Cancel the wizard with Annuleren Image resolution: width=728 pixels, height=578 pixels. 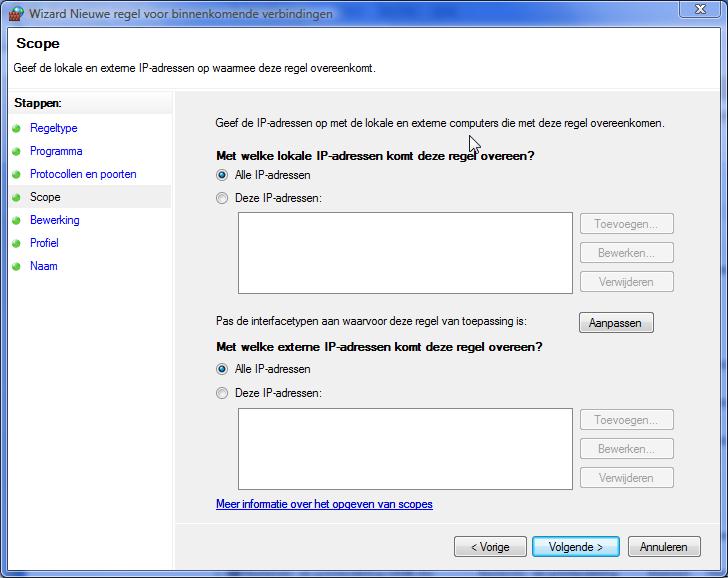point(664,547)
